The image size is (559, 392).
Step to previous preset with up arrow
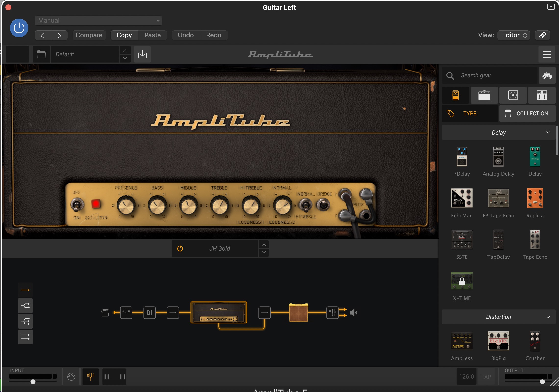pos(125,50)
